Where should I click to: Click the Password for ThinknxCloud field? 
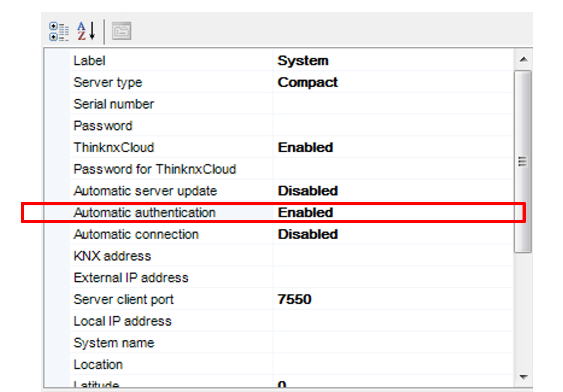point(393,169)
